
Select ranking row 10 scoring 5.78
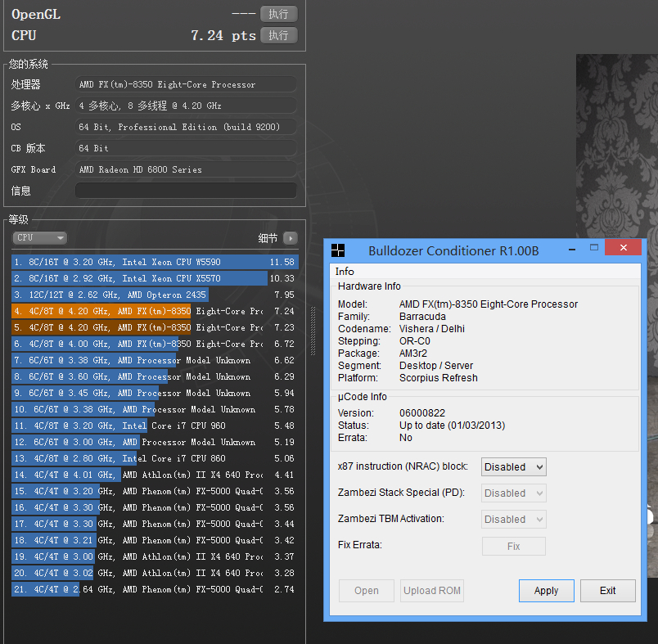[155, 409]
